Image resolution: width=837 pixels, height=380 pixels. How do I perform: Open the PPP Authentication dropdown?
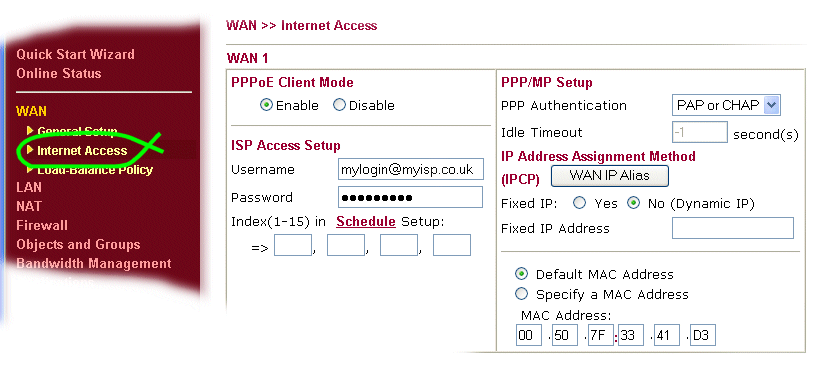point(726,105)
